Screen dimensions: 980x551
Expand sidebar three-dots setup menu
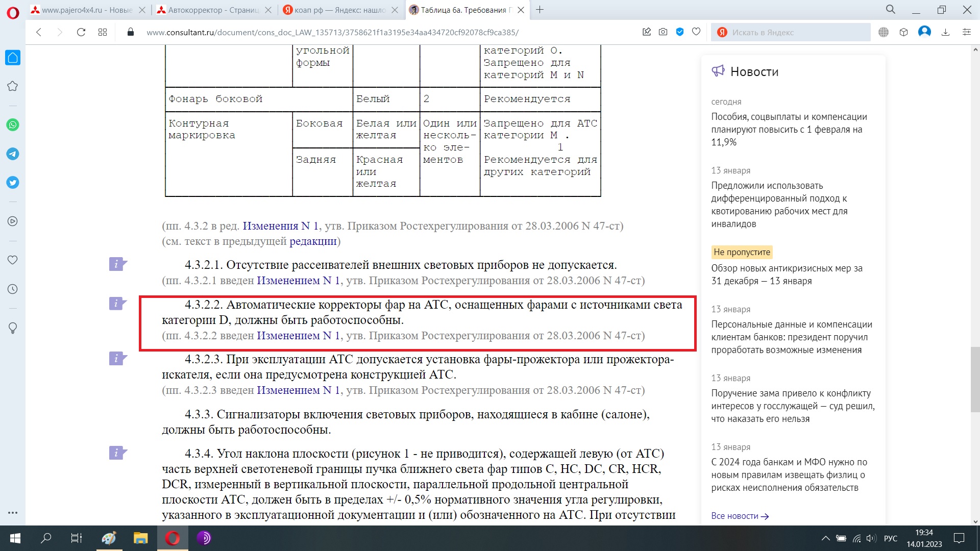point(13,512)
